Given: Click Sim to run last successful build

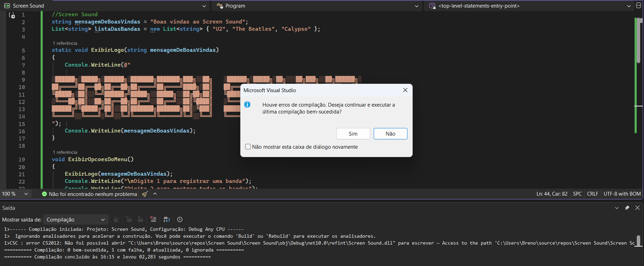Looking at the screenshot, I should 353,134.
